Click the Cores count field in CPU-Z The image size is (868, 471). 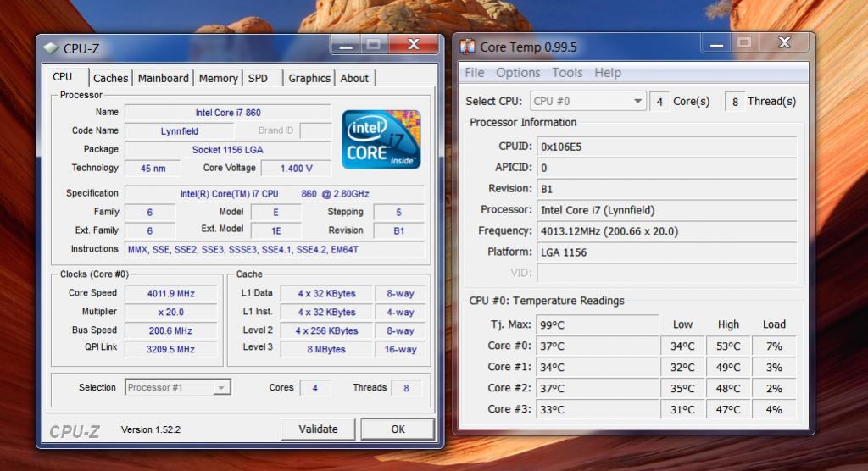(x=315, y=388)
